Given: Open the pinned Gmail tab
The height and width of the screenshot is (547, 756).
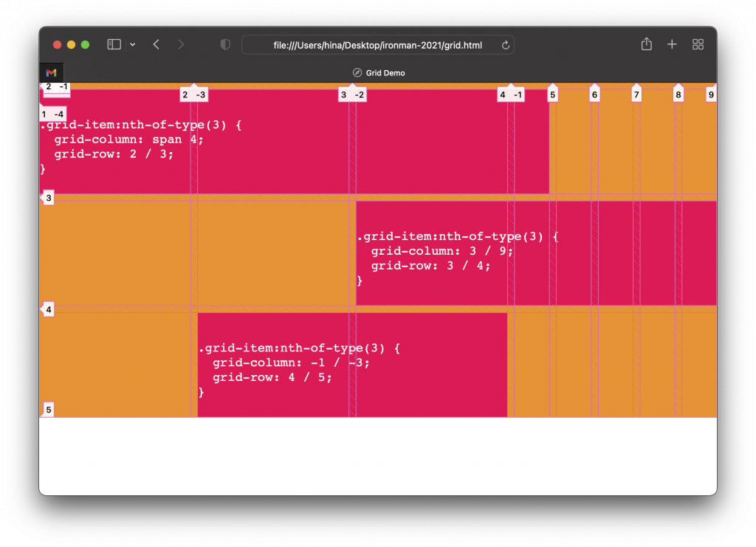Looking at the screenshot, I should tap(52, 73).
